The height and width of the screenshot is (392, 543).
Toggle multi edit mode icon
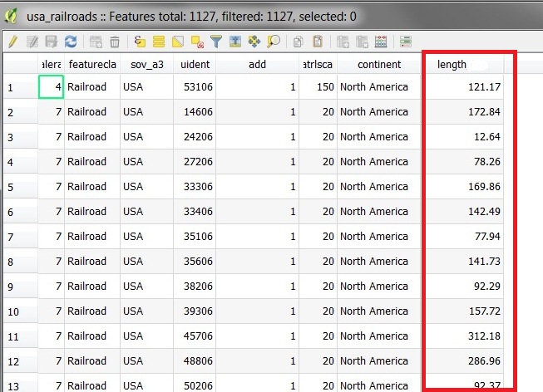(x=32, y=42)
